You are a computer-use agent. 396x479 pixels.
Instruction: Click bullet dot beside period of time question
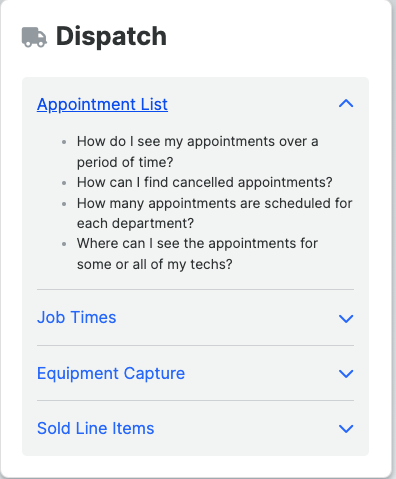click(64, 142)
